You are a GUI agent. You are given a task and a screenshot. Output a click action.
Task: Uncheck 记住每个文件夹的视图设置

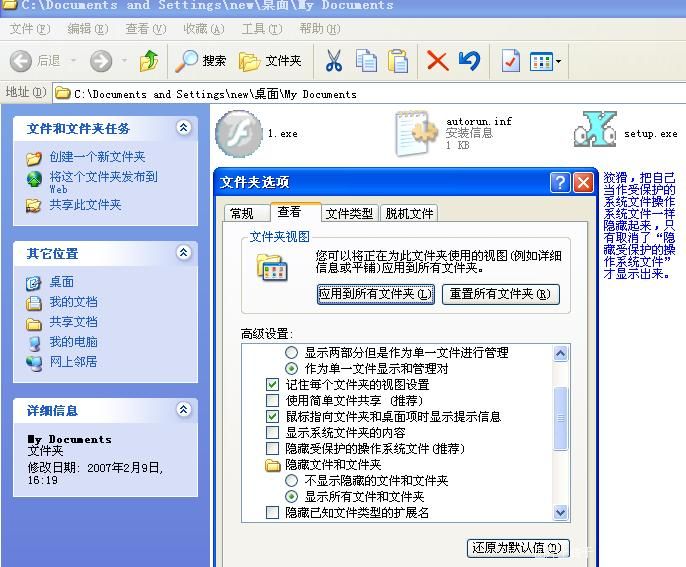click(272, 385)
